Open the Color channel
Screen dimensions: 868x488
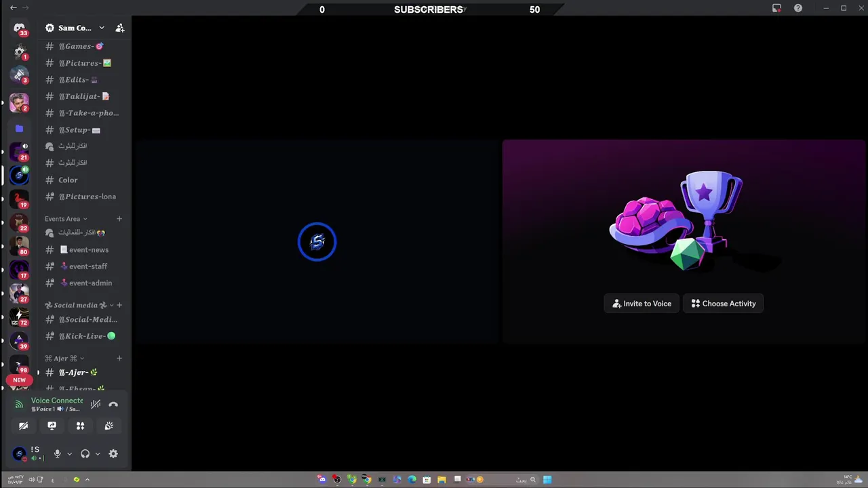83,180
